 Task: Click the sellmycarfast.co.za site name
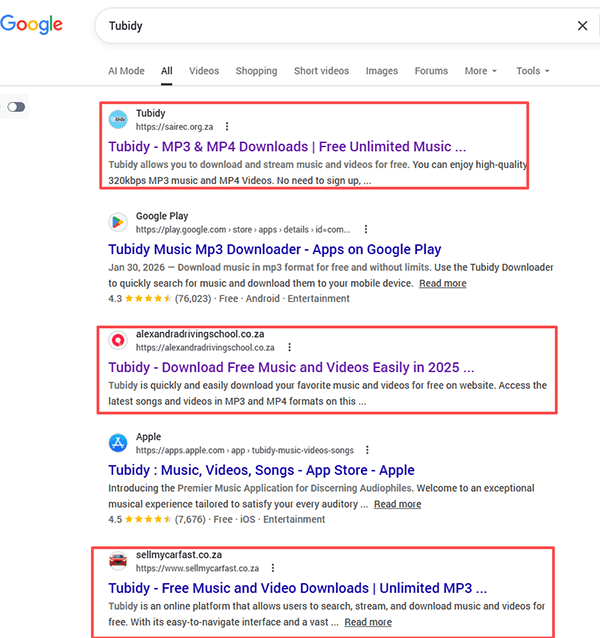179,555
